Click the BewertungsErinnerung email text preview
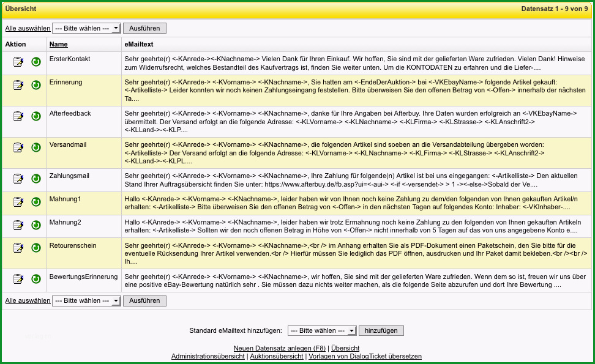595x364 pixels. (x=355, y=281)
